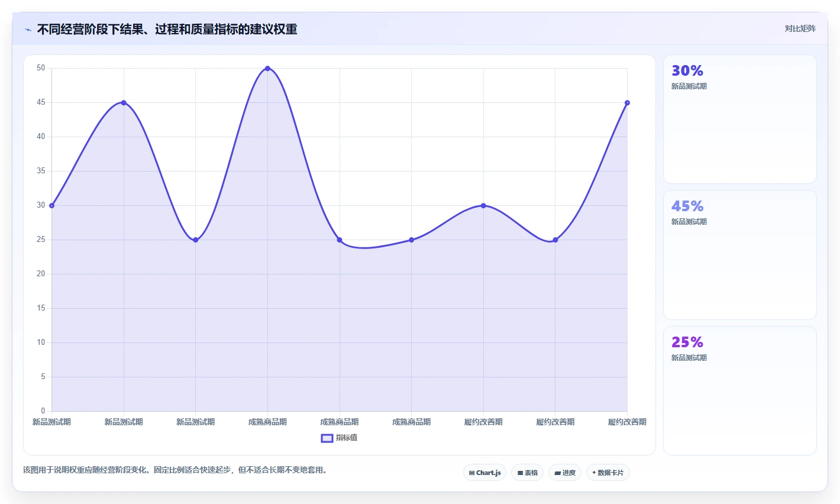Click the y-axis label 50
The width and height of the screenshot is (840, 504).
tap(41, 68)
